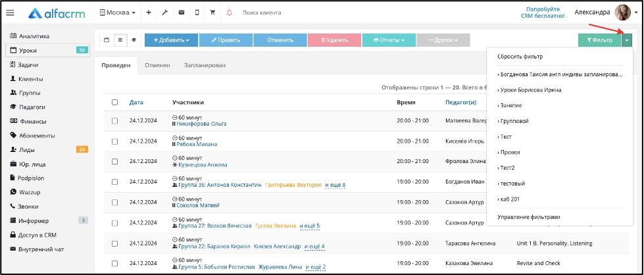Open the red notification bell
Screen dimensions: 644x275
click(229, 12)
